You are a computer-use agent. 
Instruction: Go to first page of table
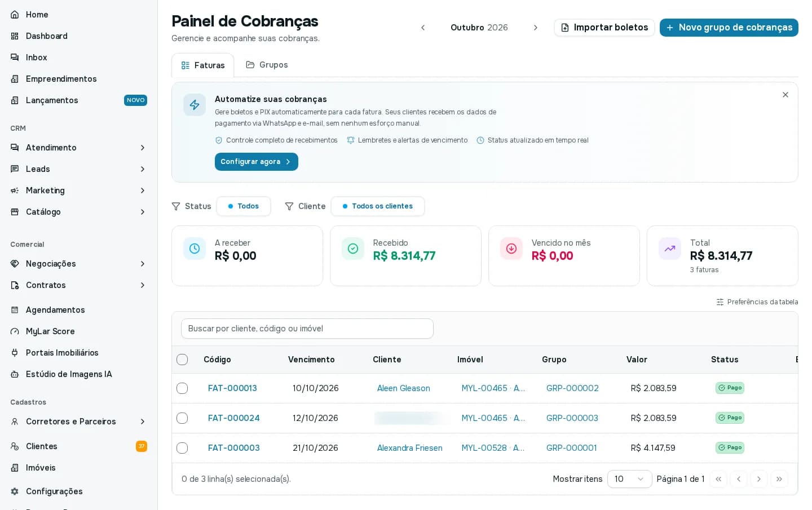tap(718, 479)
